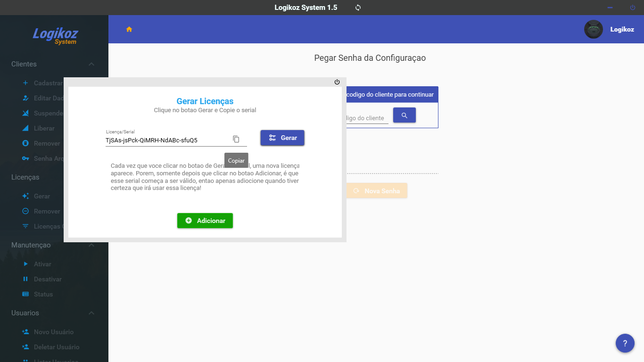Minimize the Logikoz System window
Screen dimensions: 644x362
[x=610, y=8]
